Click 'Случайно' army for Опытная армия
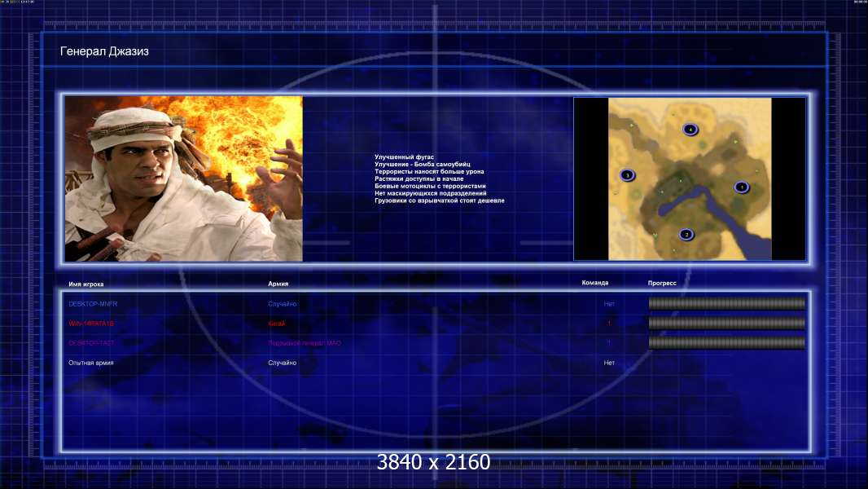868x489 pixels. coord(283,363)
